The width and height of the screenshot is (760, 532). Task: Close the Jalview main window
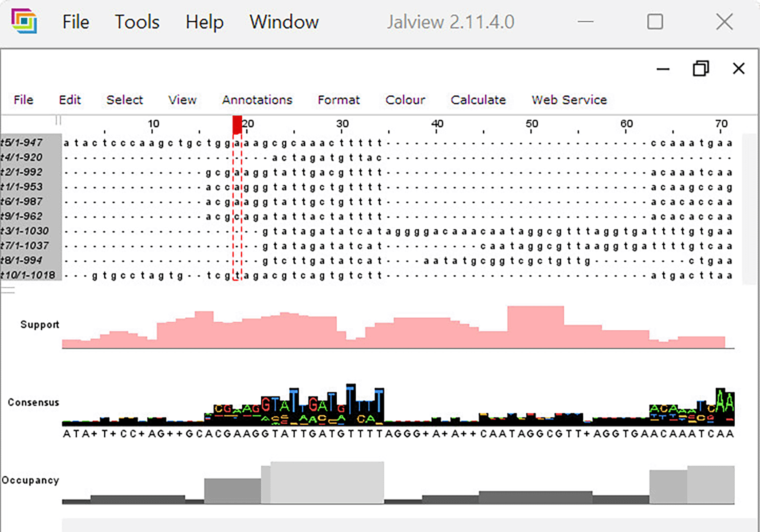[x=725, y=21]
